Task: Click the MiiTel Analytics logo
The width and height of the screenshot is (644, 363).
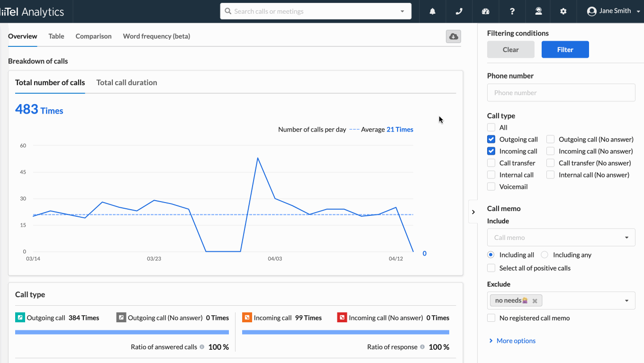Action: tap(32, 12)
